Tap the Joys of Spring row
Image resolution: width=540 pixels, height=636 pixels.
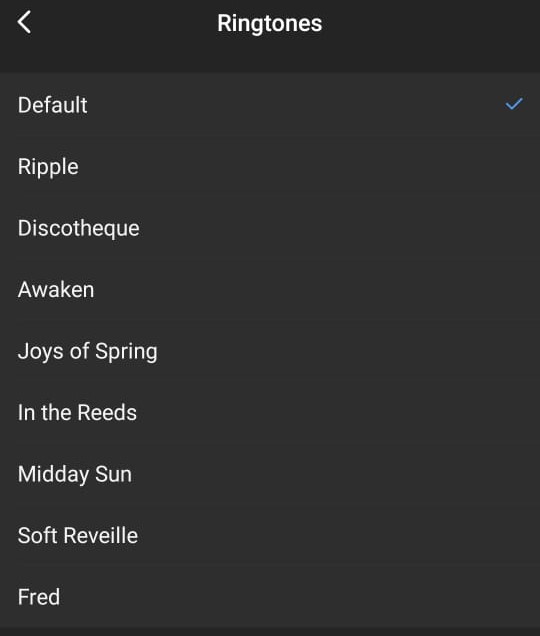pyautogui.click(x=270, y=351)
